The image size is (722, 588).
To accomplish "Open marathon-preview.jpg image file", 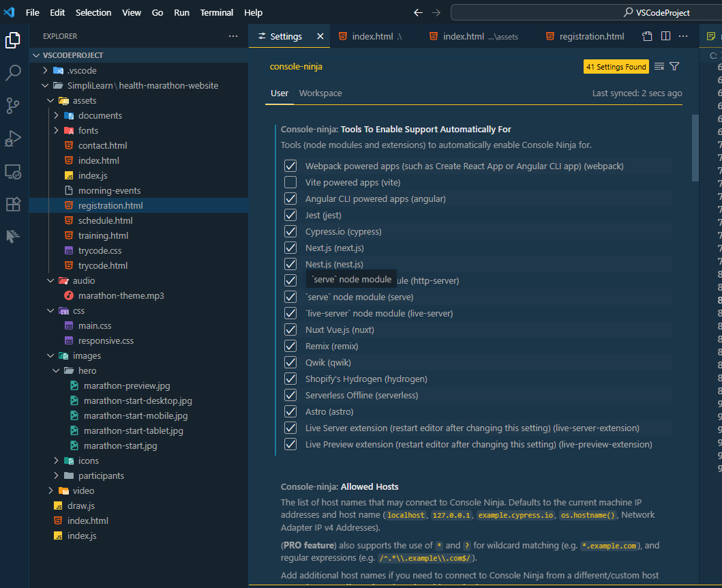I will [127, 385].
